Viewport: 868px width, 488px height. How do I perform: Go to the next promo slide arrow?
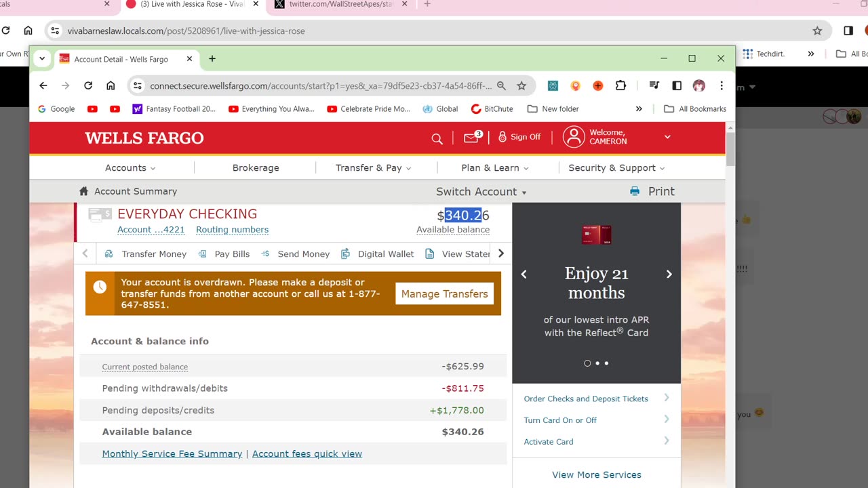(669, 274)
